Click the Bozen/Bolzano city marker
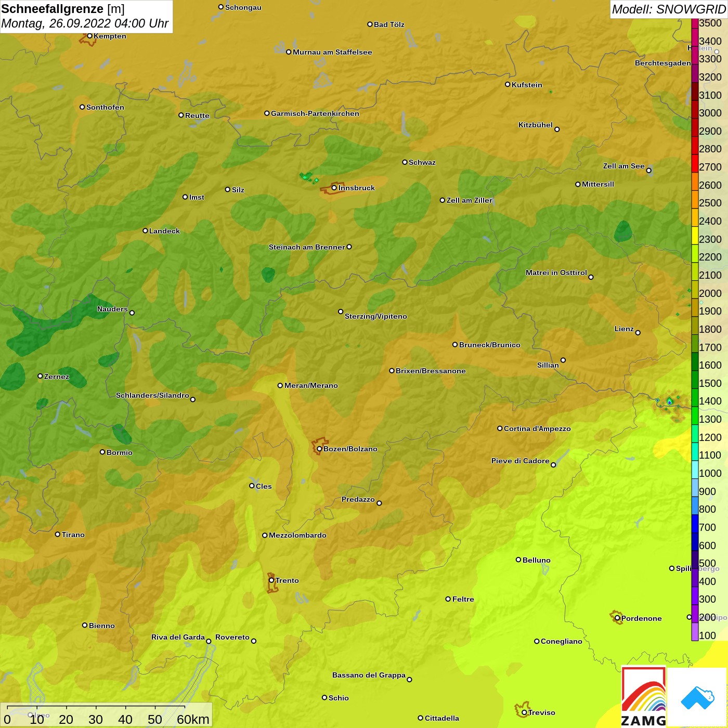 (x=319, y=449)
